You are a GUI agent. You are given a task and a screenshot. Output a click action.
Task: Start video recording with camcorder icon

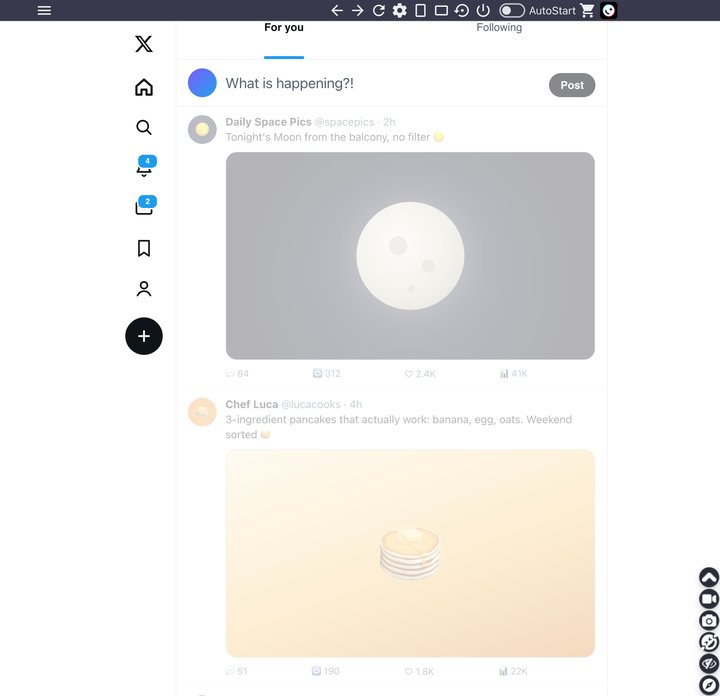[709, 599]
